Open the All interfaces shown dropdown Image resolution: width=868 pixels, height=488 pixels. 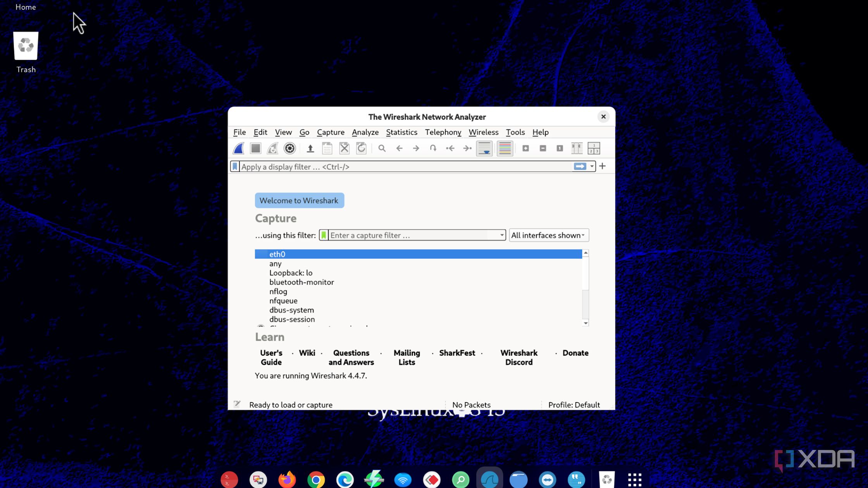[549, 235]
